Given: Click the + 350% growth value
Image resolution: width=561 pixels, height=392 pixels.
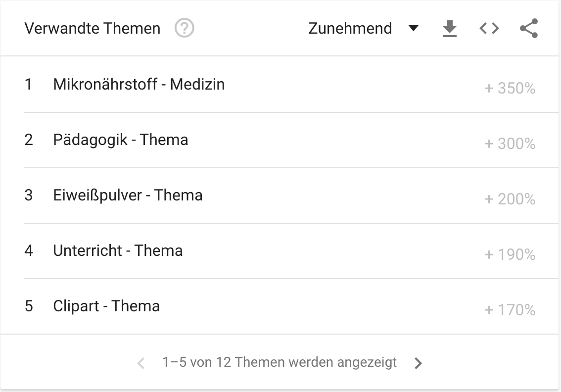Looking at the screenshot, I should pyautogui.click(x=510, y=89).
